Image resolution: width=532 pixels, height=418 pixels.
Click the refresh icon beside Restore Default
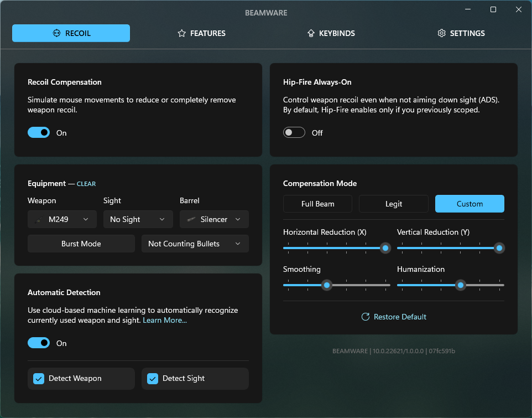click(x=365, y=317)
